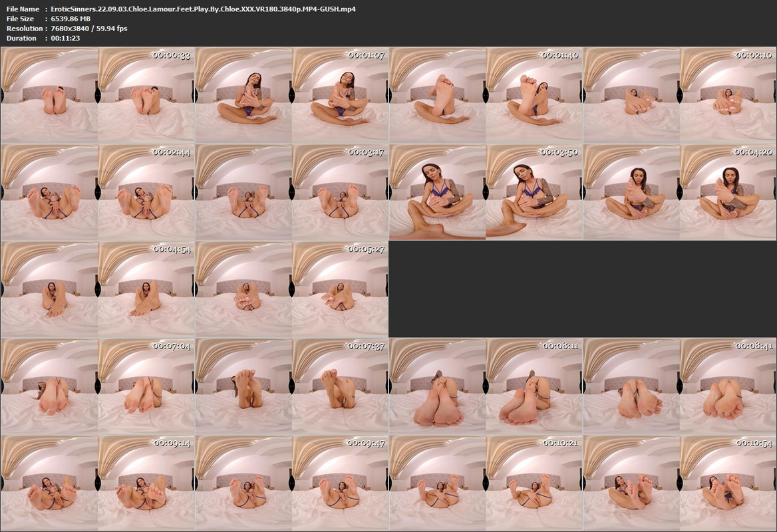Select the thumbnail stamped 00:01:07
This screenshot has height=532, width=777.
(291, 95)
